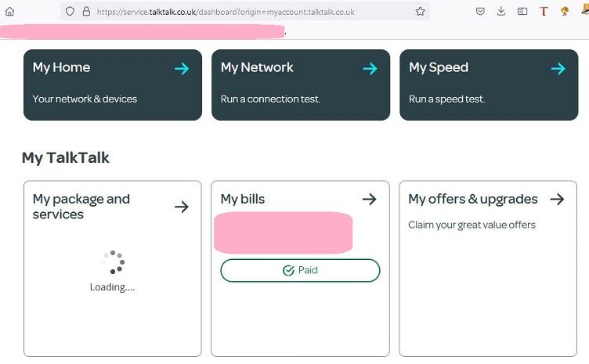Image resolution: width=589 pixels, height=364 pixels.
Task: Click the arrow on My Home card
Action: [182, 69]
